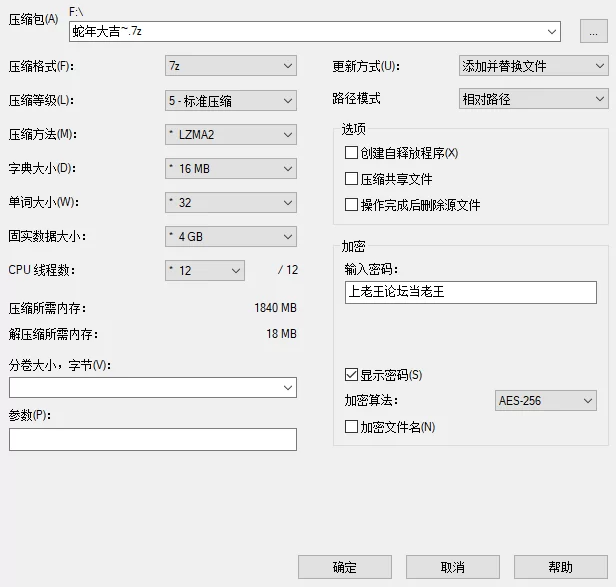The width and height of the screenshot is (616, 587).
Task: Expand the 更新方式 dropdown 添加并替换文件
Action: pyautogui.click(x=534, y=66)
